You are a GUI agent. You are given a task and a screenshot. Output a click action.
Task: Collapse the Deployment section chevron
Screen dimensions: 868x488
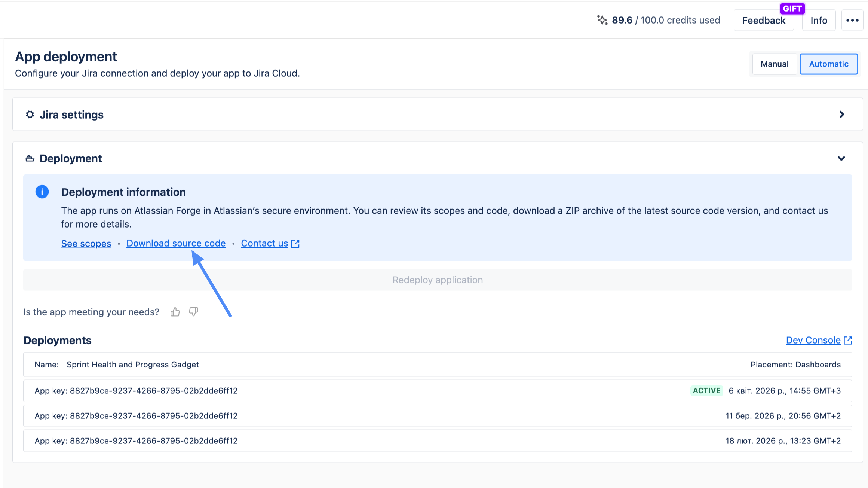841,159
